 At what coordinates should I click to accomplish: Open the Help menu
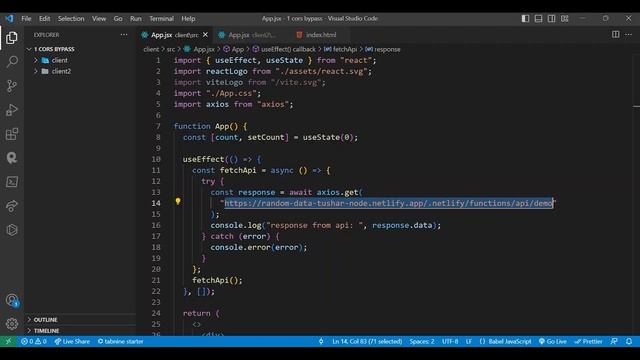pos(188,18)
